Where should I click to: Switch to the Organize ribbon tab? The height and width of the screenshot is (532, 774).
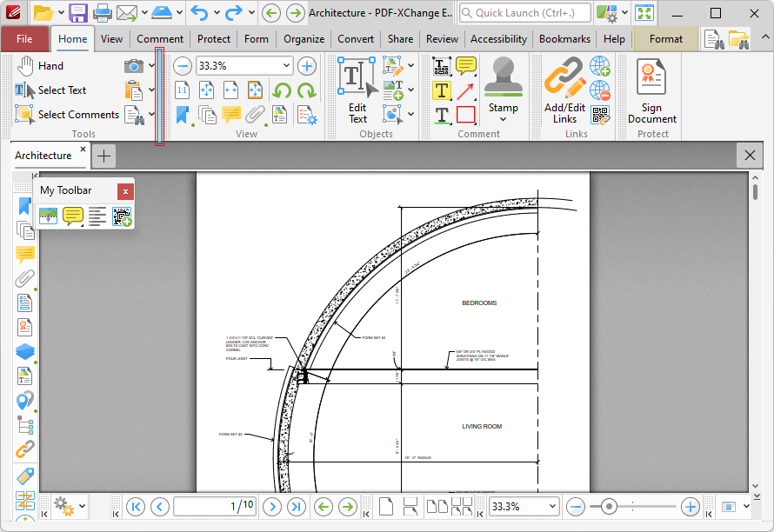304,39
